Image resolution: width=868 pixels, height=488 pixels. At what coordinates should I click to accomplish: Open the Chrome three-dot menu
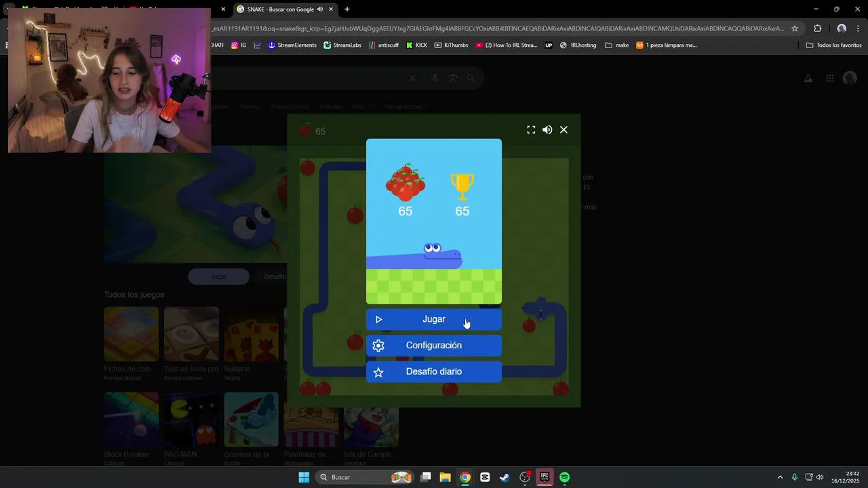click(x=859, y=28)
